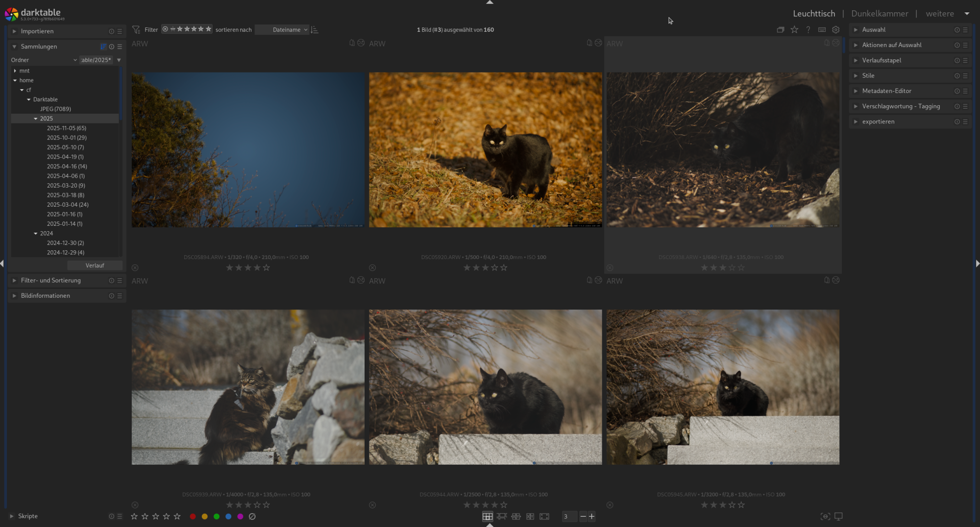Expand the Metadaten-Editor module

point(886,91)
